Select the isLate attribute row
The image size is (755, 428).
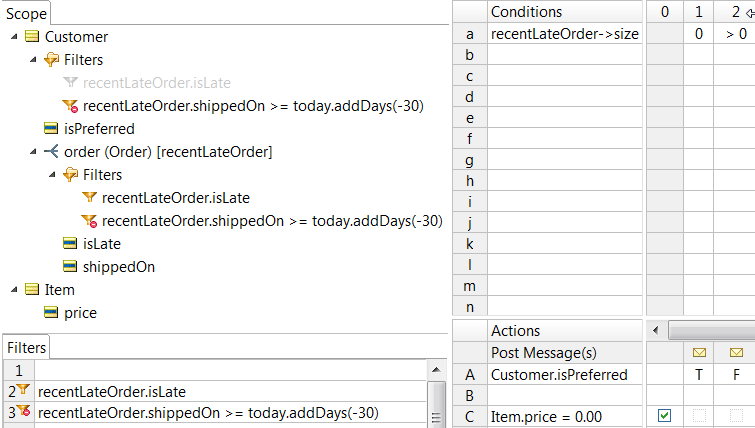102,244
